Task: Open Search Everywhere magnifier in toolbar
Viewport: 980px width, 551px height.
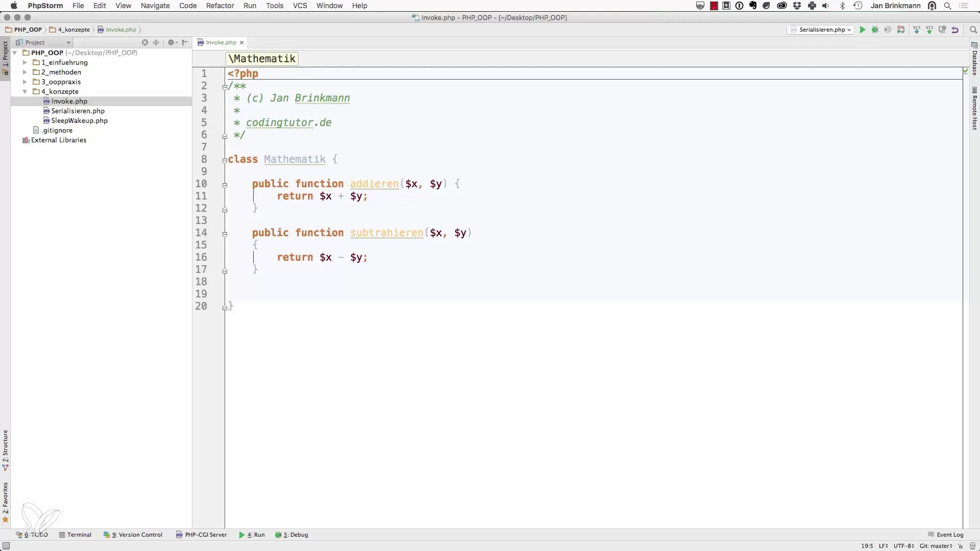Action: click(x=973, y=30)
